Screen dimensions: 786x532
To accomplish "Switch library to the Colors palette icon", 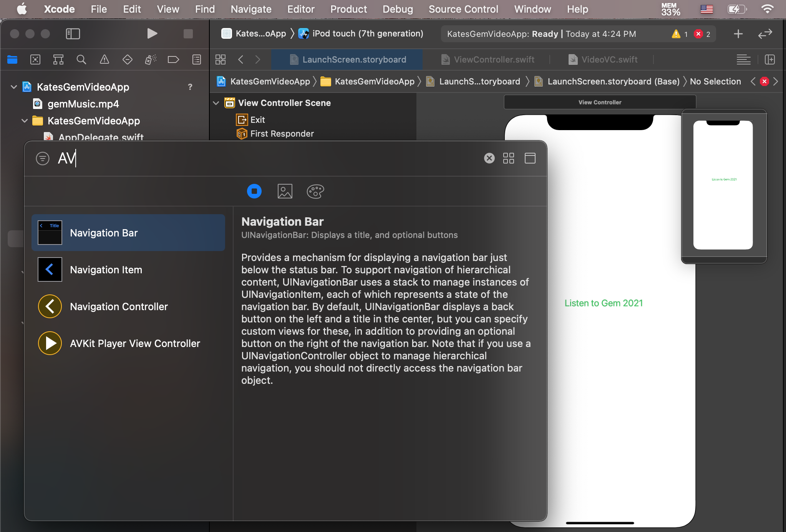I will 315,191.
